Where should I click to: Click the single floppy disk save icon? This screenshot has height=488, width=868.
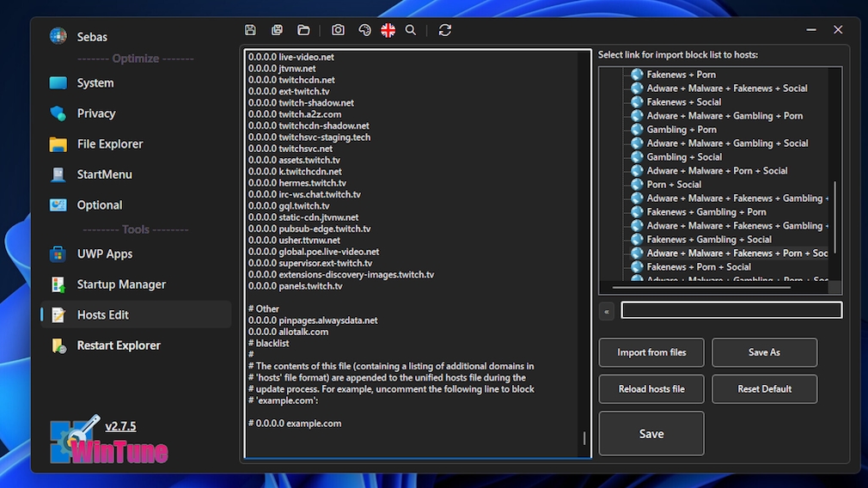pos(250,30)
